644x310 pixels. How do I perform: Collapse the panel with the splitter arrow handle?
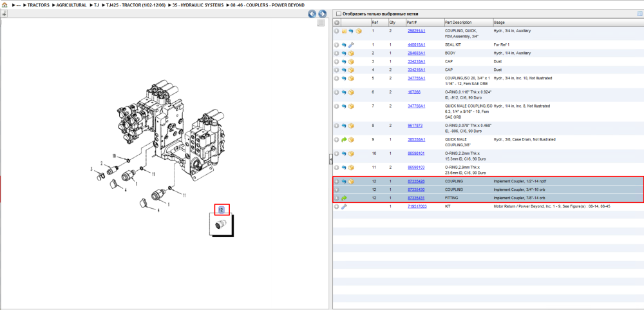coord(330,160)
